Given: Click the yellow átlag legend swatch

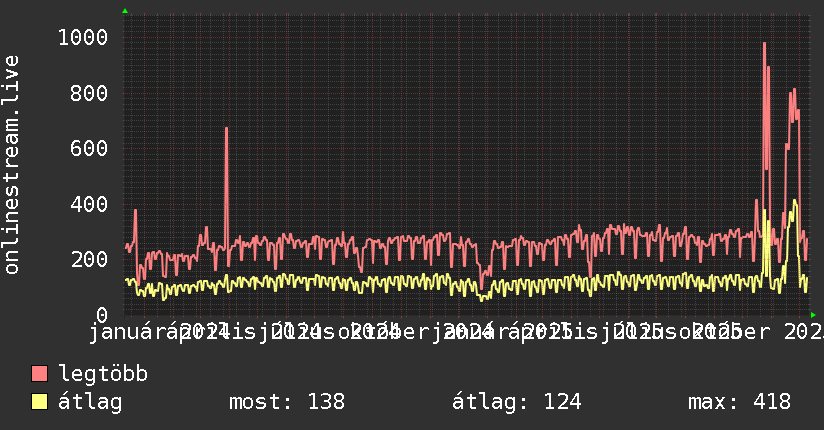Looking at the screenshot, I should (39, 402).
